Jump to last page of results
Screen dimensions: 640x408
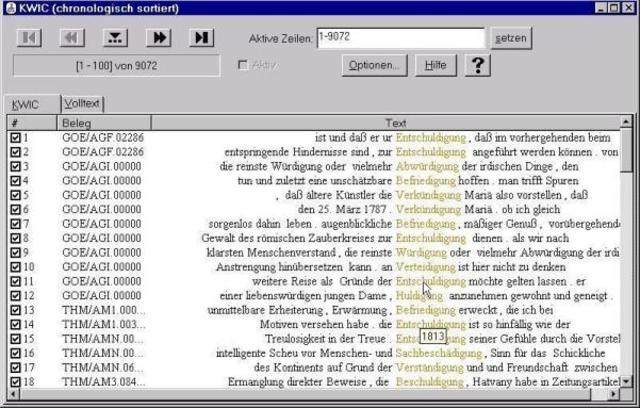[202, 38]
